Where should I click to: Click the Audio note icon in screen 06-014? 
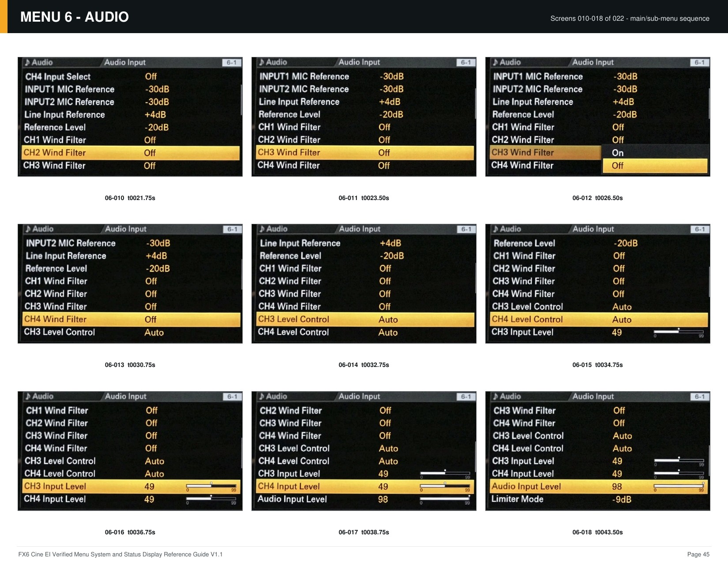pos(262,229)
